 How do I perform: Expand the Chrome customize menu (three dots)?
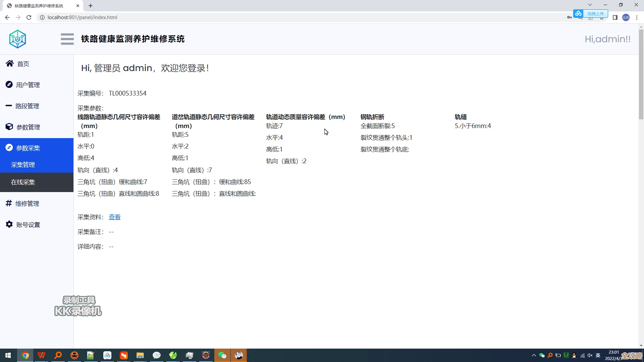point(637,17)
